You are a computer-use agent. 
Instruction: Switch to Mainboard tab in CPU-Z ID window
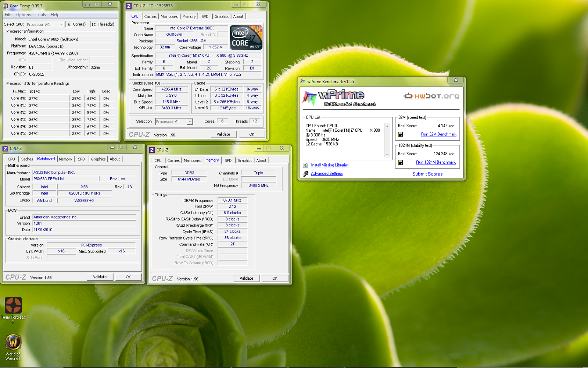[169, 17]
